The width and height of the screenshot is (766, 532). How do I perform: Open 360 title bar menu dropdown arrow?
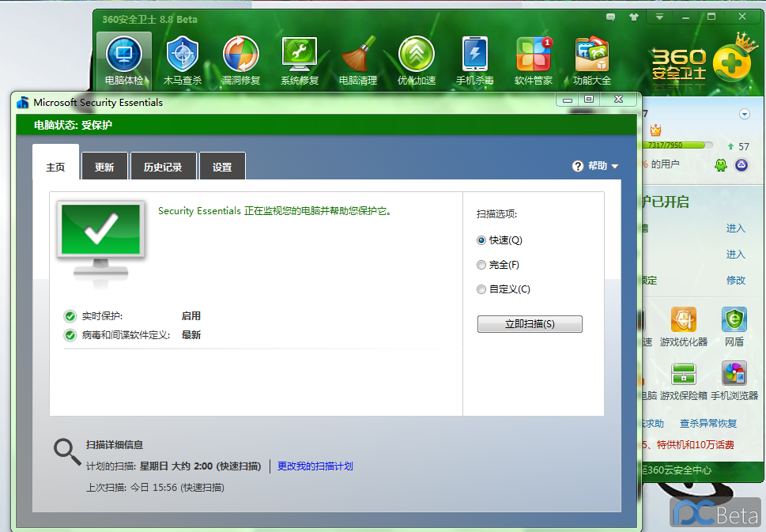(659, 17)
